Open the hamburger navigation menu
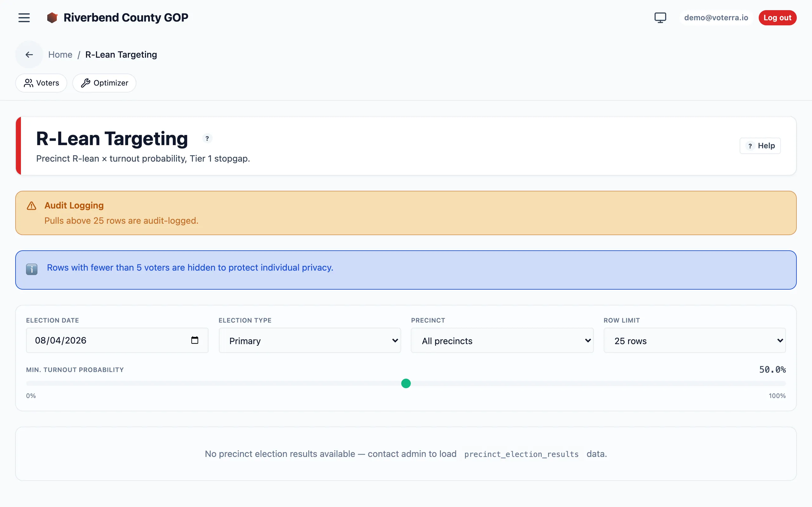This screenshot has height=507, width=812. [x=24, y=17]
